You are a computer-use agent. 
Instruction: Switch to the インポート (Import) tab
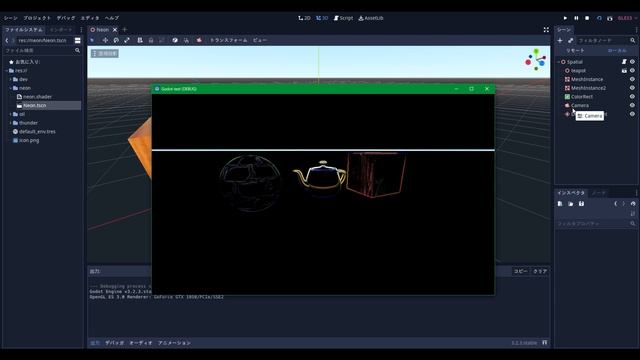60,29
